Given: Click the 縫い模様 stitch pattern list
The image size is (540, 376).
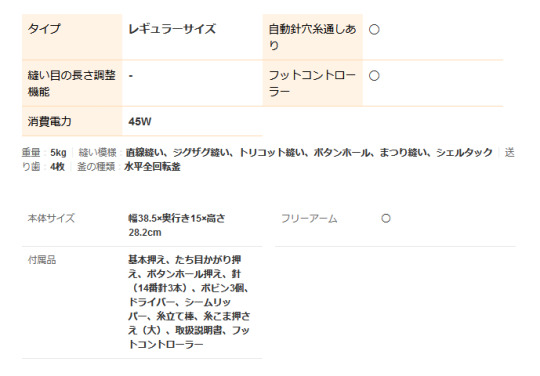Looking at the screenshot, I should coord(309,153).
